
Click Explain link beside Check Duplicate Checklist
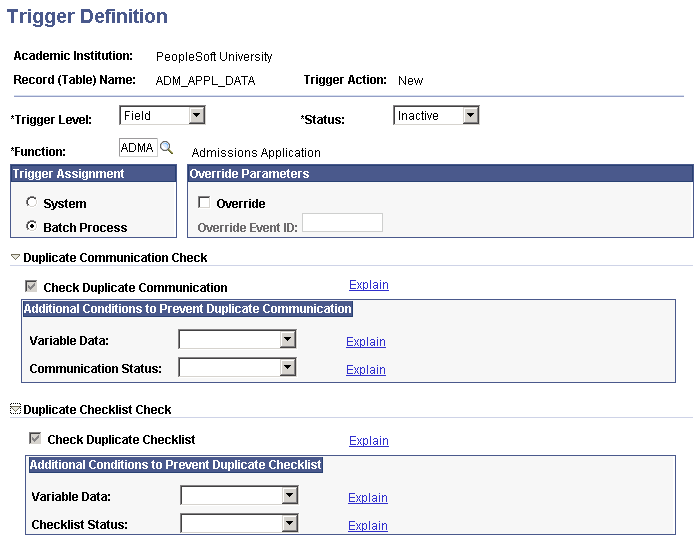(369, 440)
